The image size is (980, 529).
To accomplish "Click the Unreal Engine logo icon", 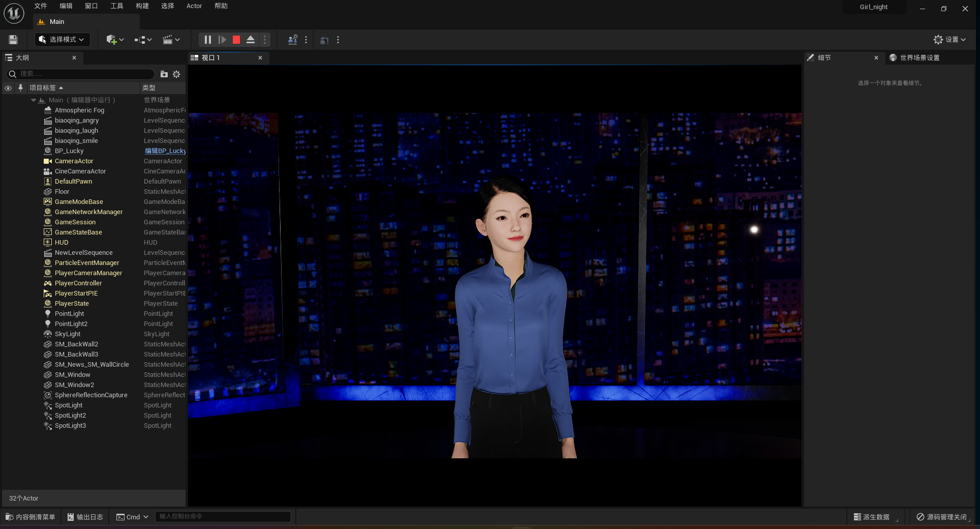I will tap(14, 13).
